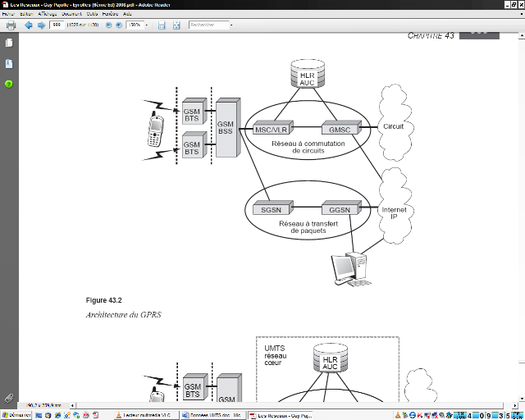Image resolution: width=525 pixels, height=420 pixels.
Task: Open the Affichage menu
Action: (x=48, y=14)
